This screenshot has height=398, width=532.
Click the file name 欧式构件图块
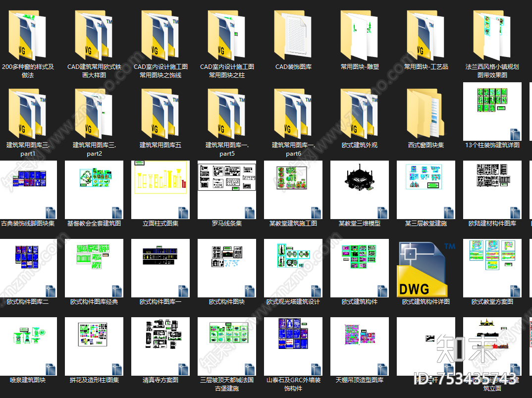(227, 301)
